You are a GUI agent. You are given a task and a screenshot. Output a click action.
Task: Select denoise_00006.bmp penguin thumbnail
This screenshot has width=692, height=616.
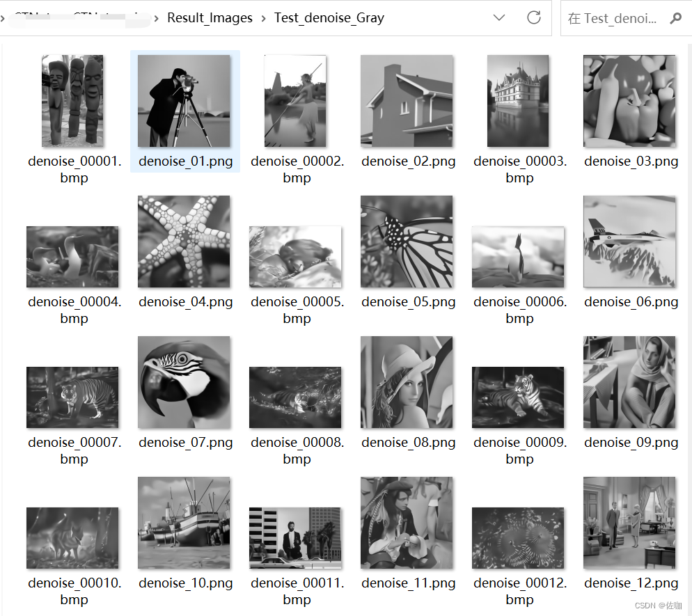coord(518,257)
